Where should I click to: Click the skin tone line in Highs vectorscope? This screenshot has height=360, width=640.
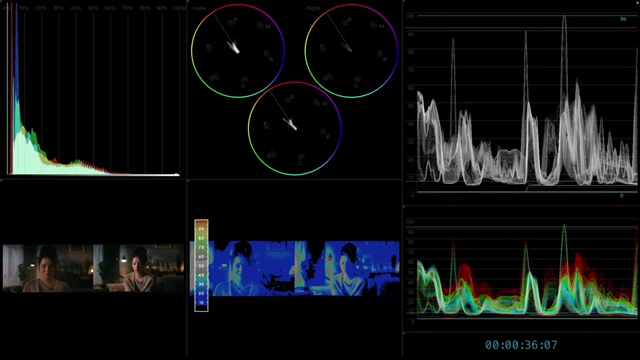coord(339,31)
